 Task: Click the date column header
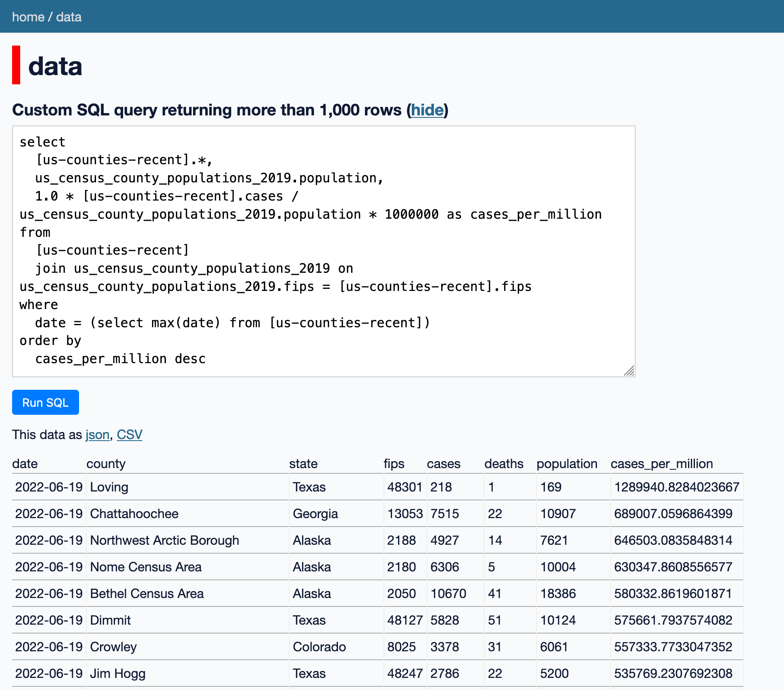tap(25, 464)
